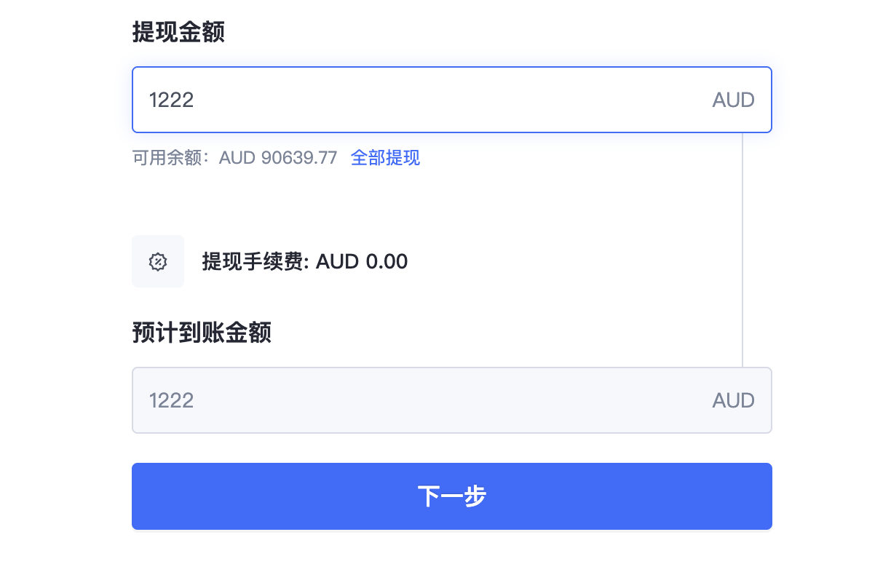
Task: Select the 预计到账金额 heading label
Action: (202, 333)
